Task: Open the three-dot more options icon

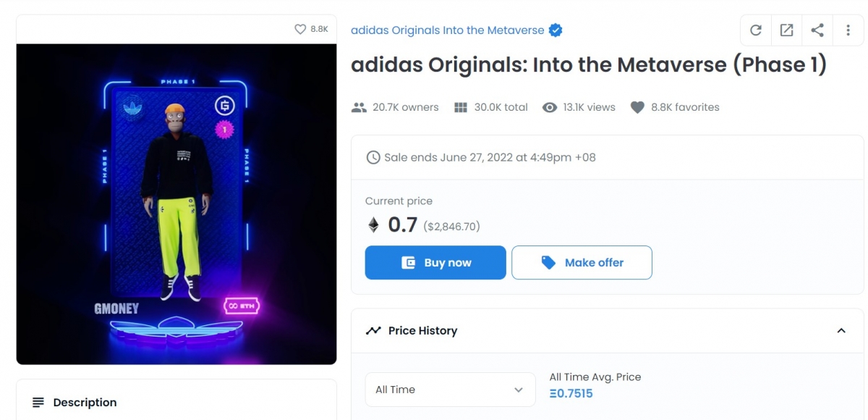Action: (x=848, y=30)
